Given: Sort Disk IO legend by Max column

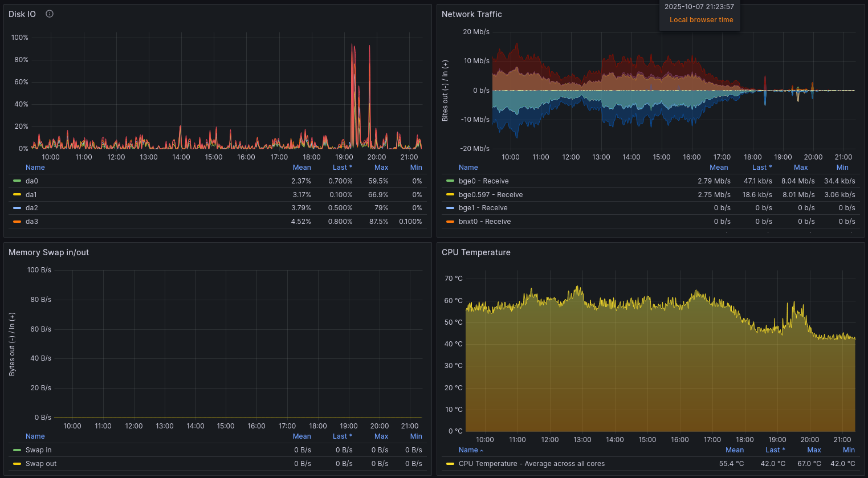Looking at the screenshot, I should click(x=381, y=167).
